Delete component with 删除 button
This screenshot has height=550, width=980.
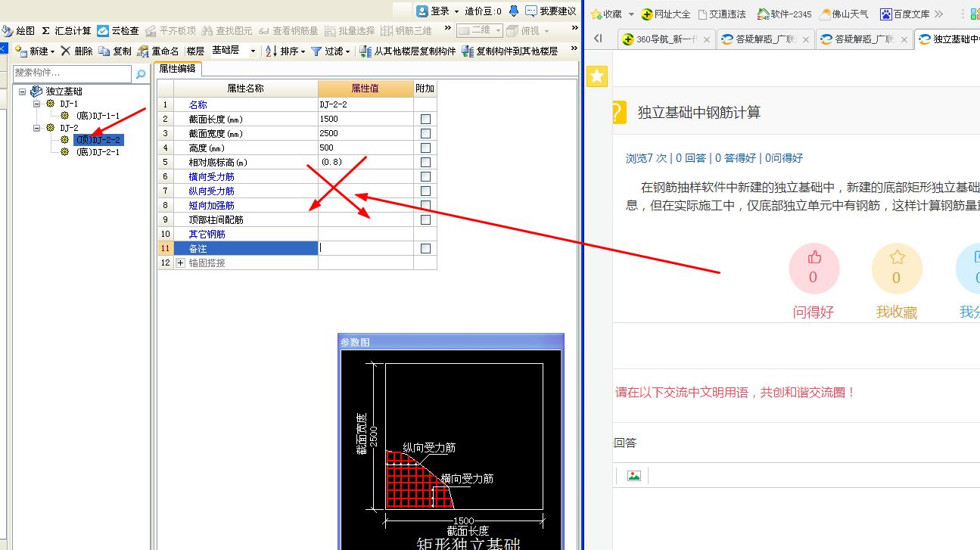point(77,51)
